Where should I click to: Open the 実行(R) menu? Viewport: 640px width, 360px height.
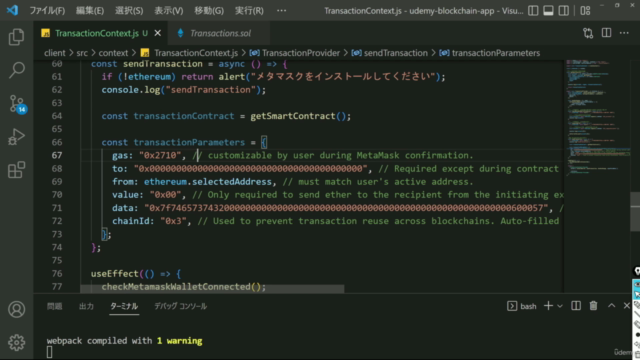[x=249, y=11]
